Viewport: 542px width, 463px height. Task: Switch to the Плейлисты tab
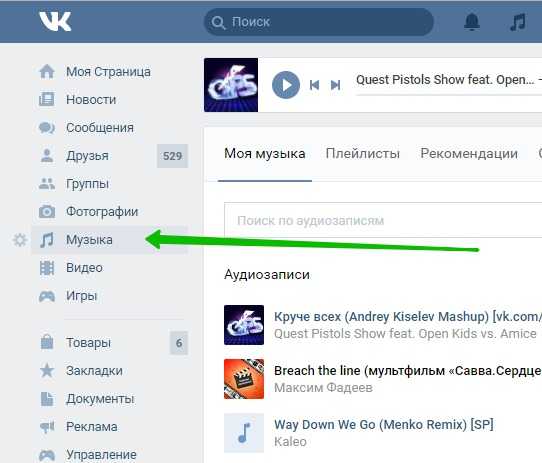click(363, 153)
